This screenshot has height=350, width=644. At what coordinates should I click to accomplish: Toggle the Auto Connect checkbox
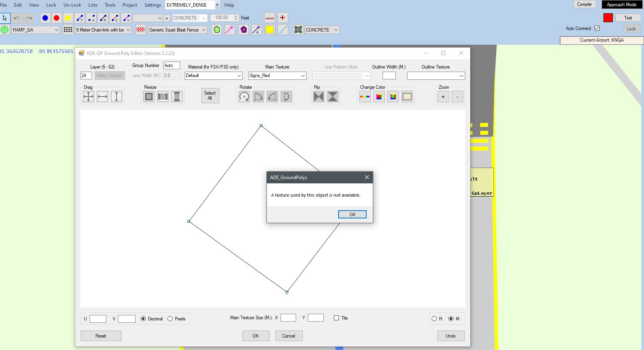pos(597,28)
